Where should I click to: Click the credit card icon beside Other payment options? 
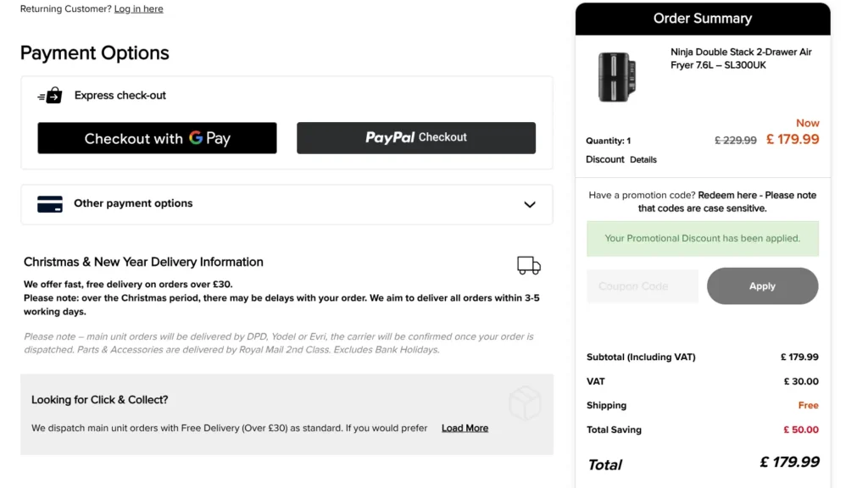point(50,204)
